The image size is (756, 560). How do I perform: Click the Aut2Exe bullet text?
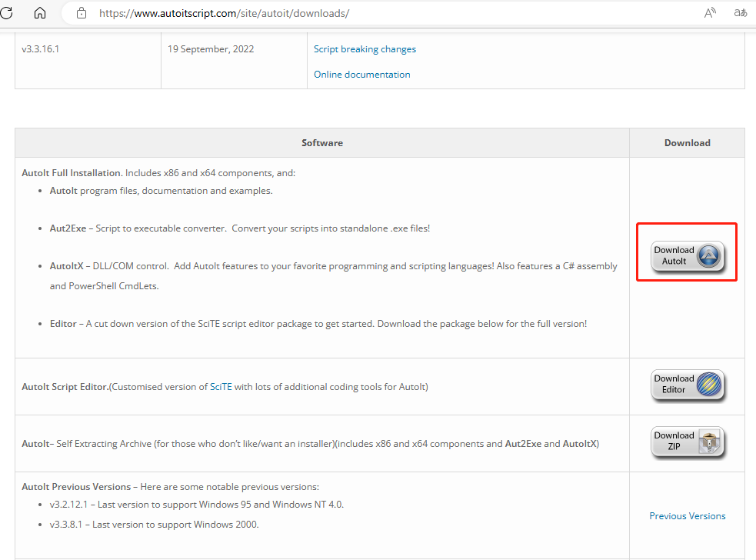coord(240,228)
